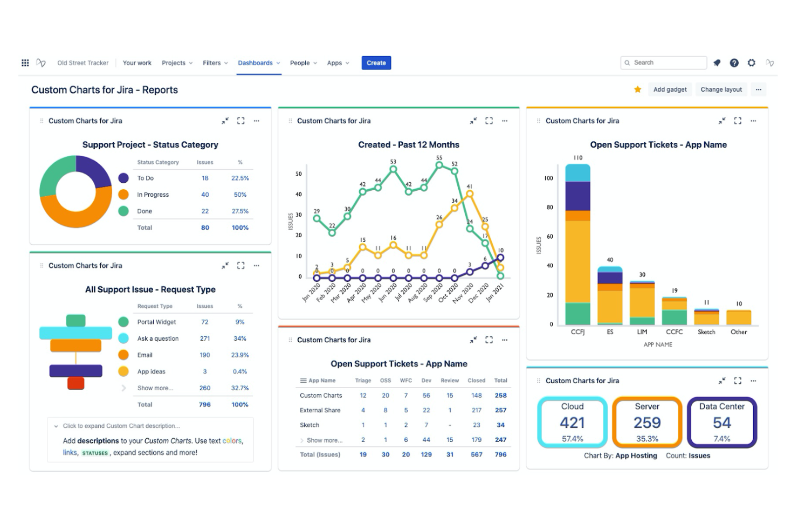Open menu of Support Project Status Category gadget
This screenshot has height=532, width=798.
[256, 121]
